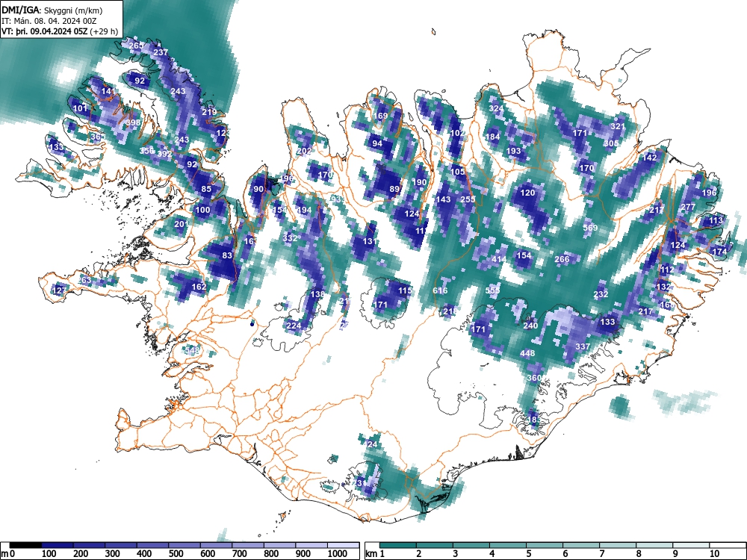Click the visibility value 324
This screenshot has height=560, width=747.
pyautogui.click(x=496, y=108)
